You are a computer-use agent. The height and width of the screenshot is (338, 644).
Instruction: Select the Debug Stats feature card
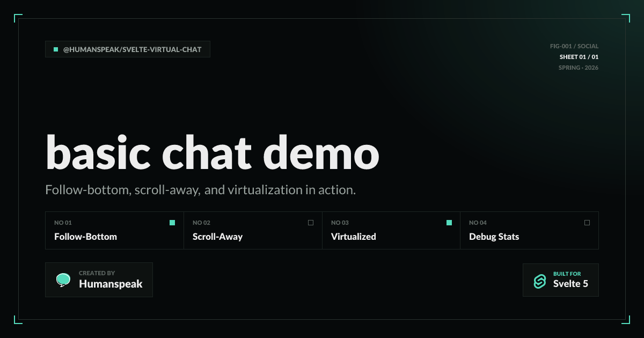point(530,230)
